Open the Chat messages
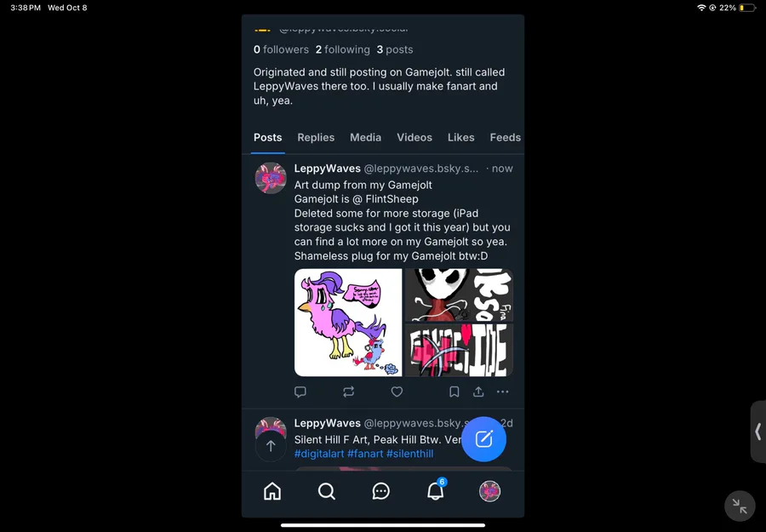The image size is (766, 532). (x=381, y=491)
